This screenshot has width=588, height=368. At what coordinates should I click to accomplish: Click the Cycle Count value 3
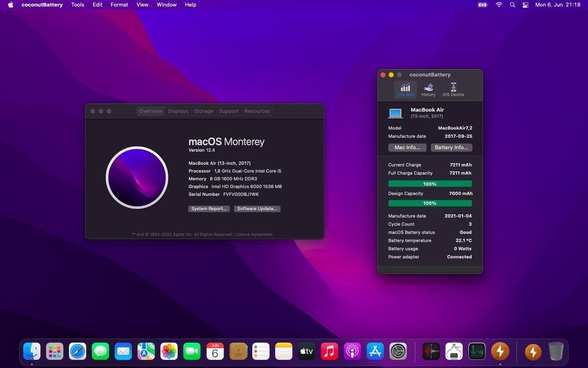[470, 224]
